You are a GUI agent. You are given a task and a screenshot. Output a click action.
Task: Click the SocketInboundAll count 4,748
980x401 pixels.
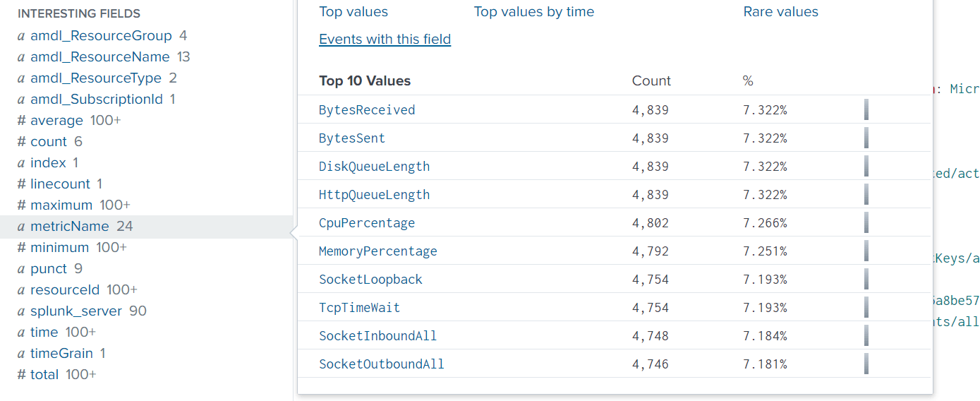point(651,336)
